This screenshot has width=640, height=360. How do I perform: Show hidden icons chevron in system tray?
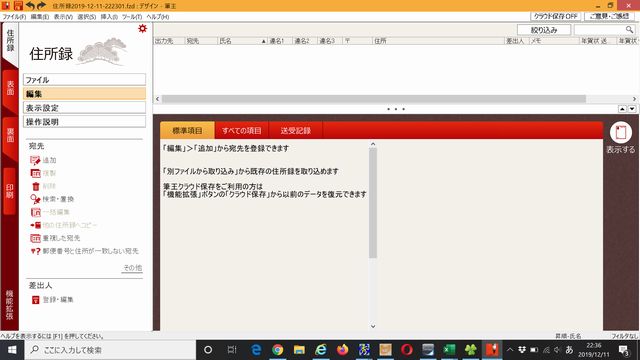(x=510, y=350)
